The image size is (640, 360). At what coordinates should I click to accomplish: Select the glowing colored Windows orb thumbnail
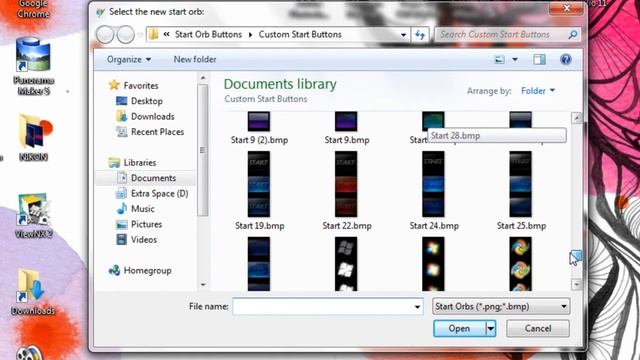[x=433, y=264]
